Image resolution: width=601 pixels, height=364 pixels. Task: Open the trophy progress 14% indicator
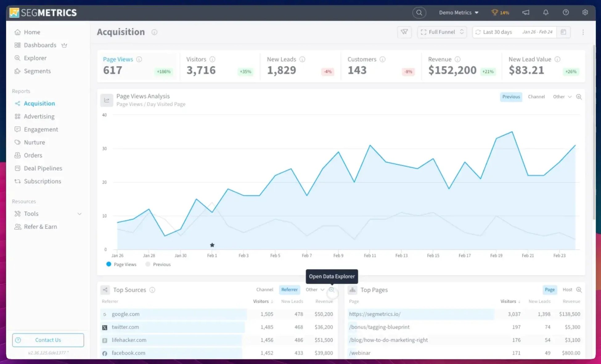tap(500, 13)
